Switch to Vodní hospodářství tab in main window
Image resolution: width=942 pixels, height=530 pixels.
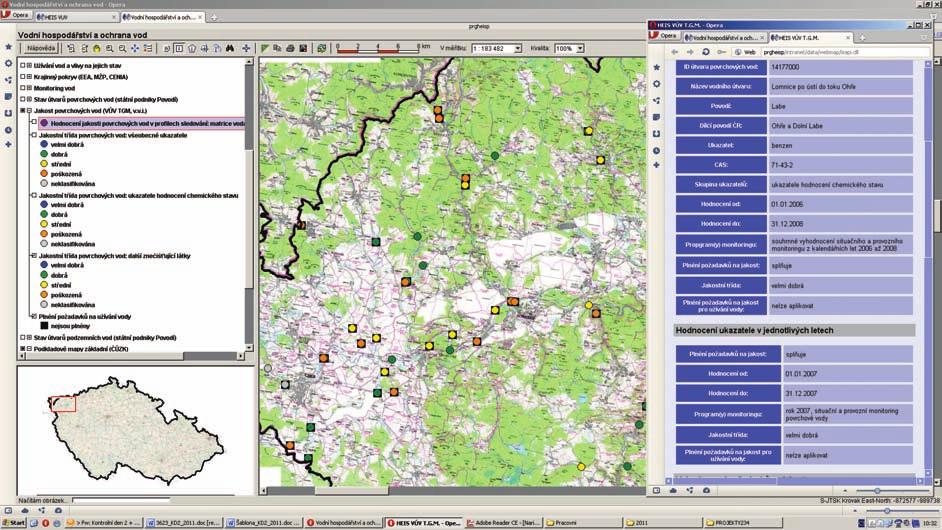[x=162, y=17]
